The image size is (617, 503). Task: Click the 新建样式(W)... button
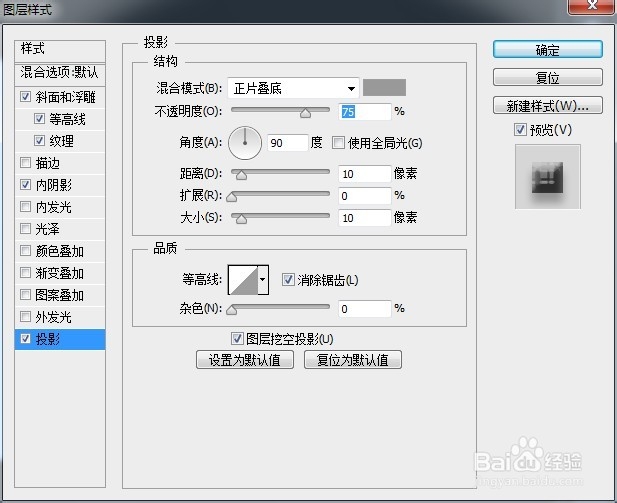[547, 105]
